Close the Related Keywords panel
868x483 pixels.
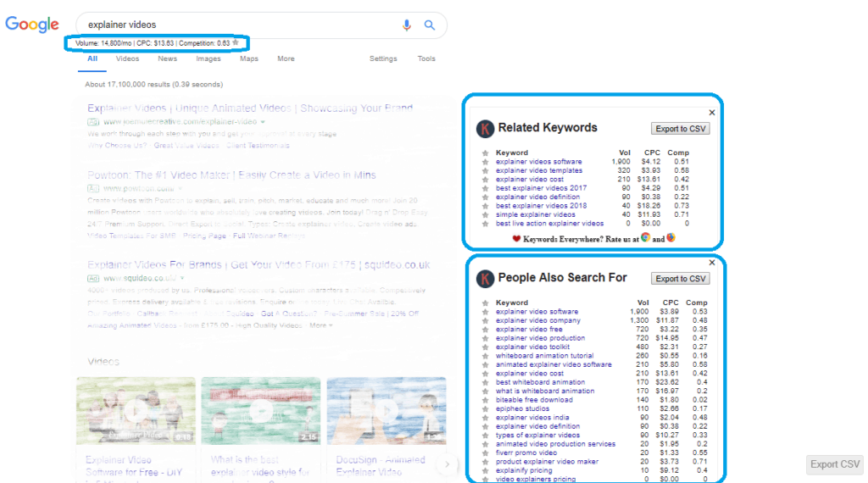pos(712,113)
